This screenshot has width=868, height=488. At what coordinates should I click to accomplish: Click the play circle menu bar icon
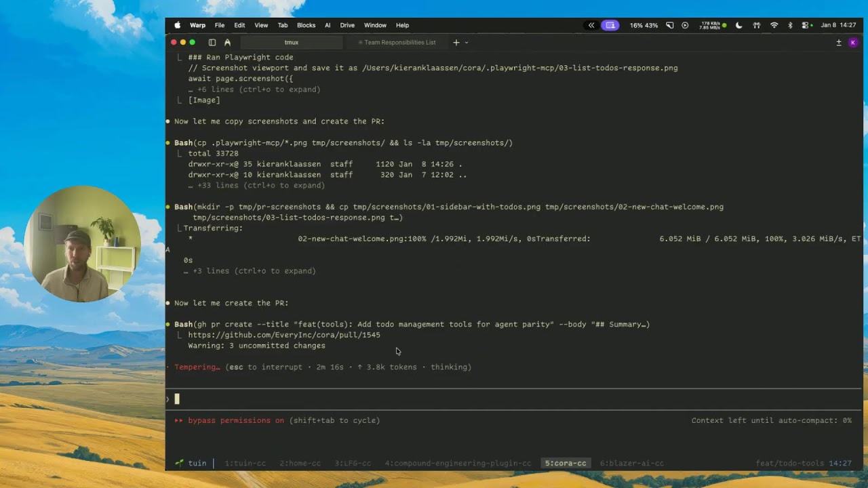pyautogui.click(x=685, y=25)
